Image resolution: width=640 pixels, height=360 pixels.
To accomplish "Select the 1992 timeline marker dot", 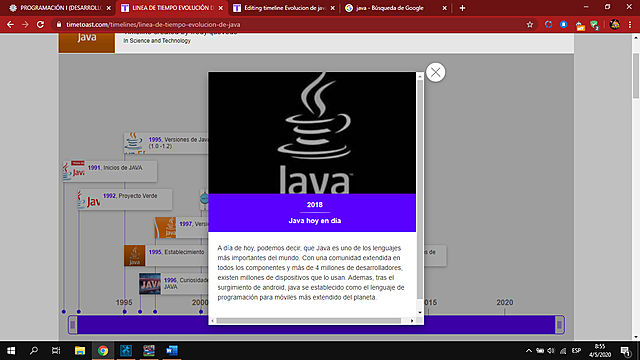I will (79, 312).
